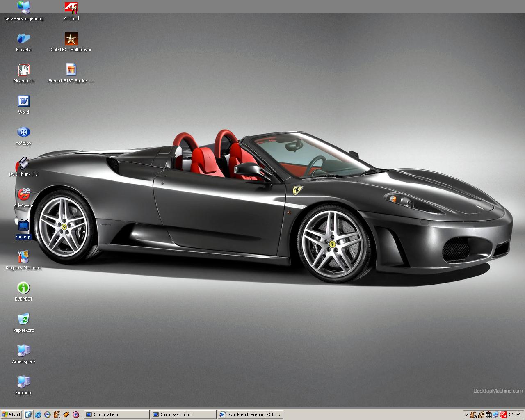Select the Registry Mechanic icon
Viewport: 525px width, 420px height.
point(23,258)
